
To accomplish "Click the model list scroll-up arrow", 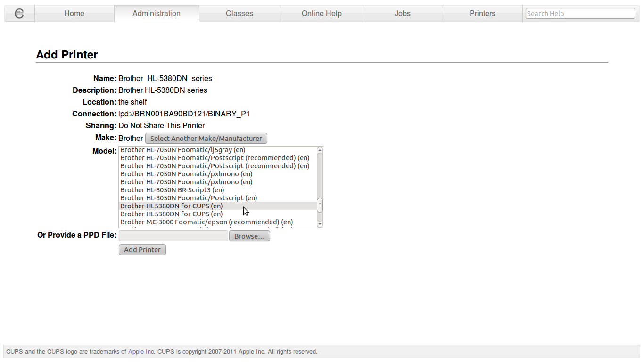I will [x=320, y=150].
